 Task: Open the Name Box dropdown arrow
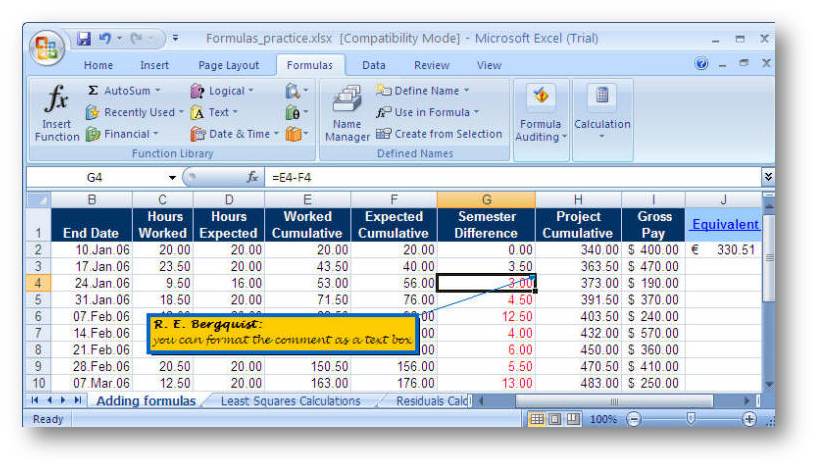click(x=172, y=177)
